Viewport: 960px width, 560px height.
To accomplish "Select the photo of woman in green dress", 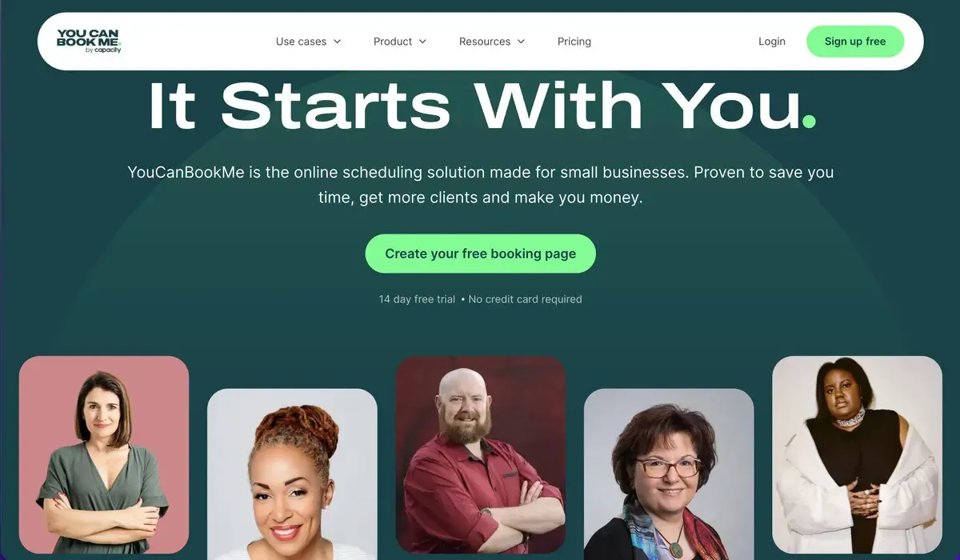I will tap(104, 455).
